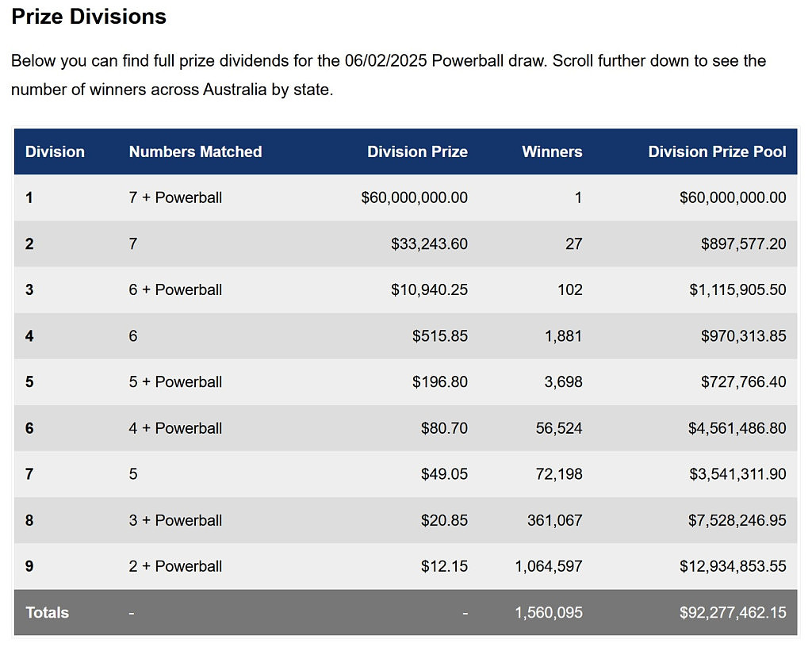The image size is (812, 651).
Task: Click the Numbers Matched column header
Action: (195, 151)
